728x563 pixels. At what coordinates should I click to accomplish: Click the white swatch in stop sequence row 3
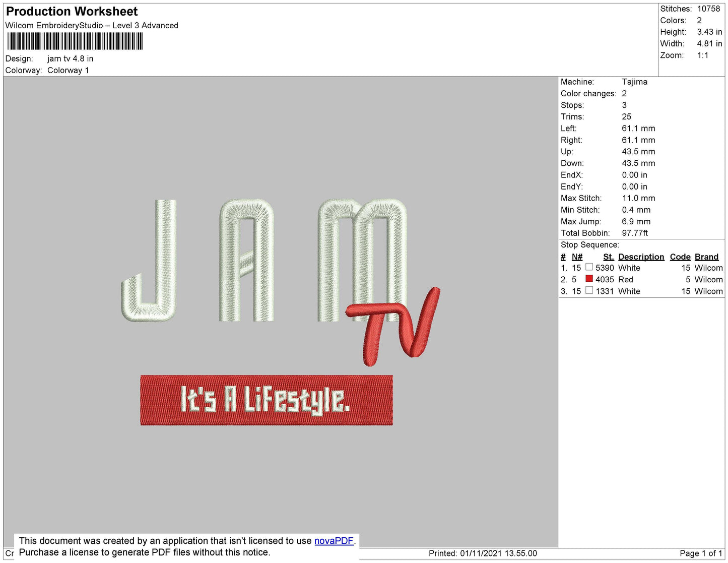point(589,290)
